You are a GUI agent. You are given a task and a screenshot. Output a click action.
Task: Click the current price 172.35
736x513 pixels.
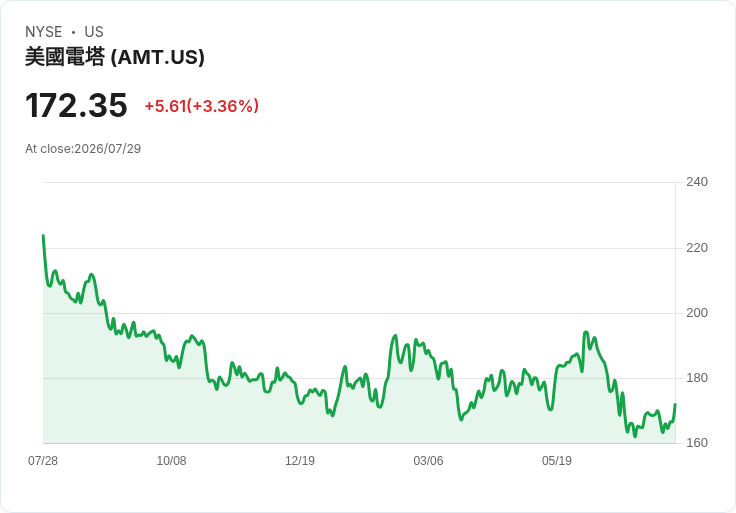coord(76,105)
